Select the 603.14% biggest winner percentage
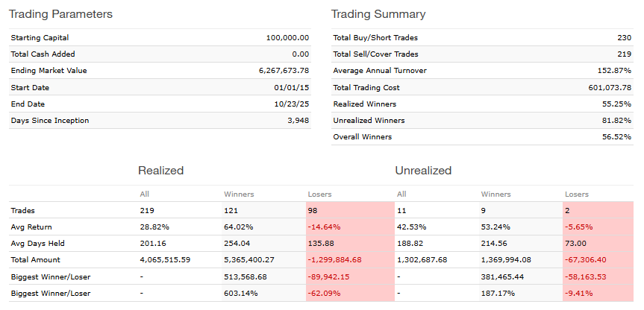Image resolution: width=644 pixels, height=310 pixels. coord(240,293)
